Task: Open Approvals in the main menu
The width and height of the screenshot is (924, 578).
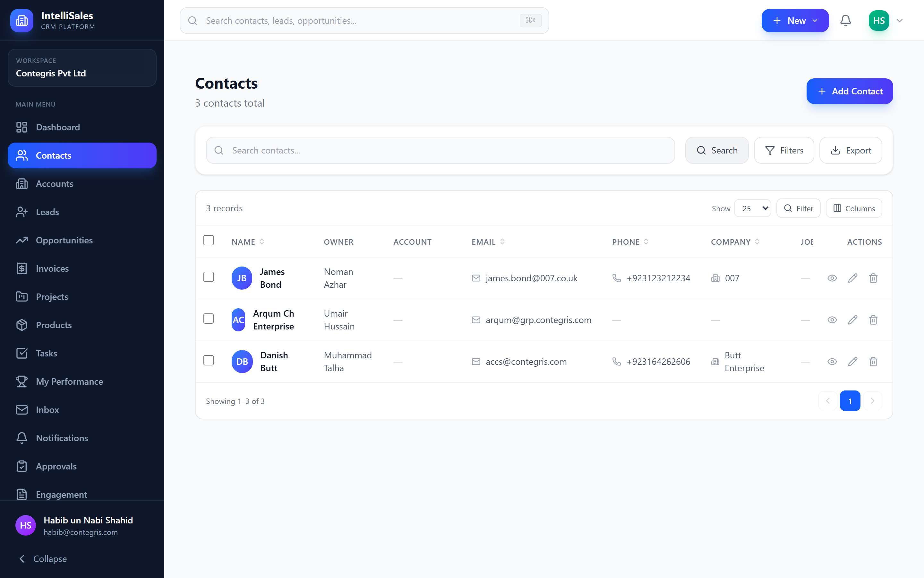Action: (x=82, y=467)
